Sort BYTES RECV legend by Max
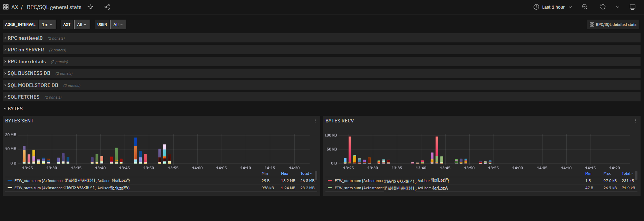The width and height of the screenshot is (644, 221). tap(607, 173)
